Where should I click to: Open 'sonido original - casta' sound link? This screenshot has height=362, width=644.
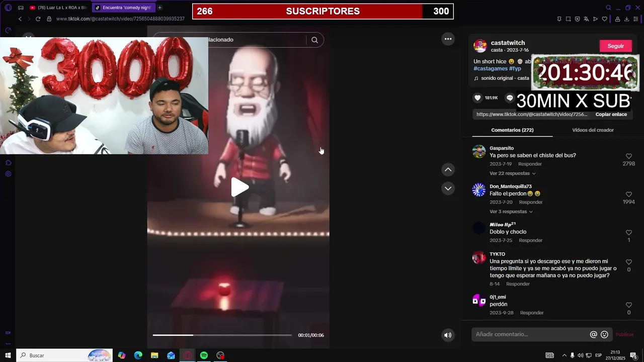(505, 78)
